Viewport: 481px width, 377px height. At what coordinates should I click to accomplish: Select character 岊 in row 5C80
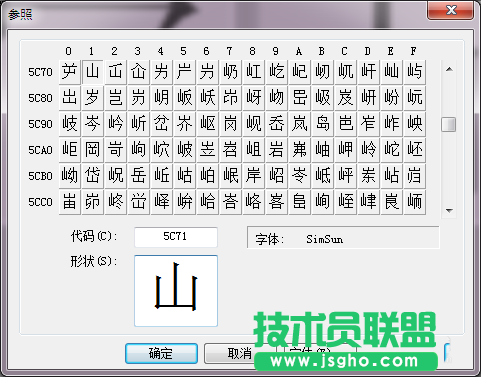299,98
